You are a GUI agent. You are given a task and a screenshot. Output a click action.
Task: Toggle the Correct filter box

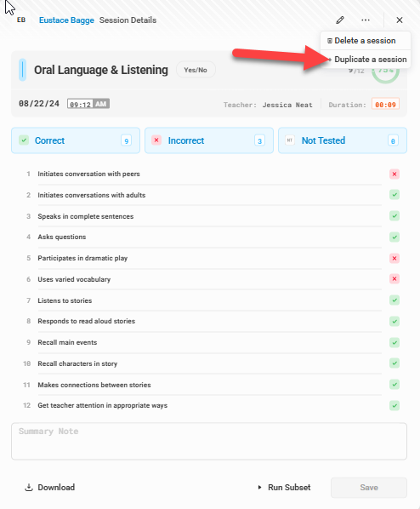pos(76,140)
